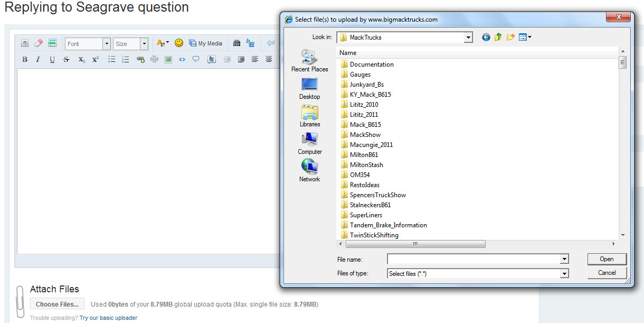The height and width of the screenshot is (323, 644).
Task: Open the emoticon smiley picker
Action: [179, 43]
